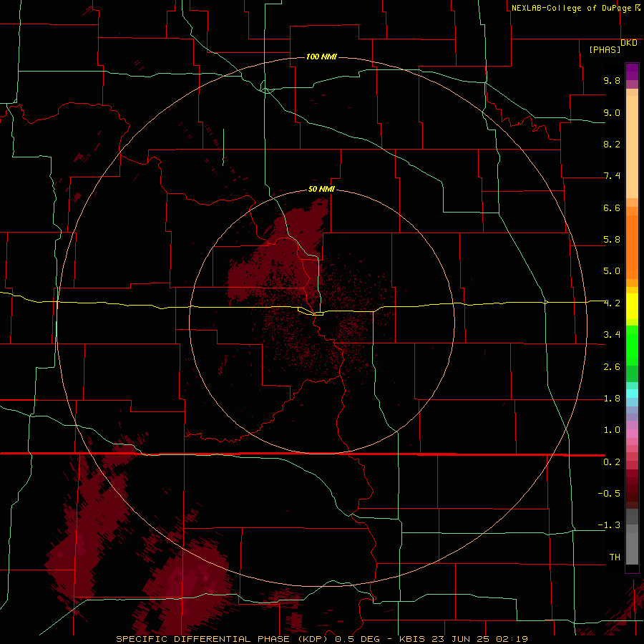Pick the orange segment of the color bar
This screenshot has height=644, width=644.
(x=632, y=248)
